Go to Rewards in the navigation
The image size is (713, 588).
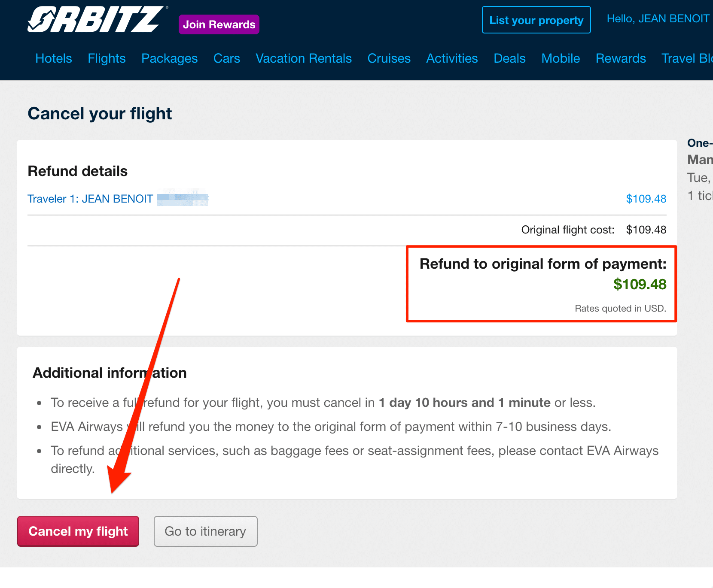click(x=621, y=58)
